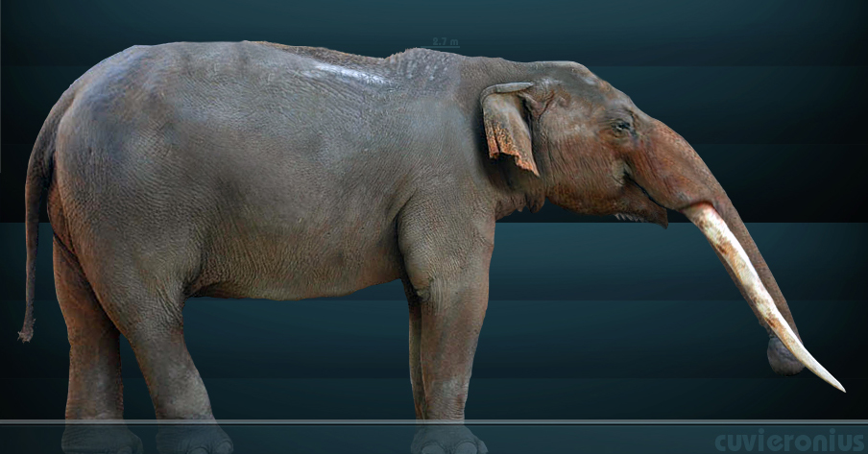Select the curled tip of the trunk

point(784,357)
